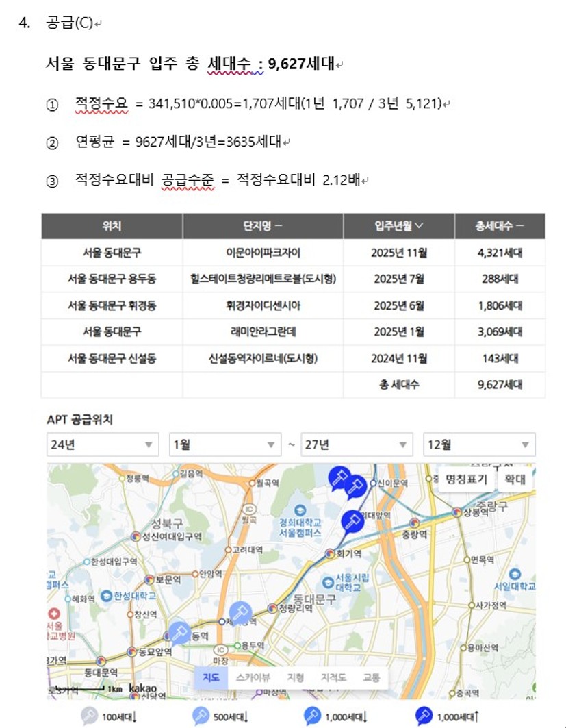Click the 한성대학교 school icon
The width and height of the screenshot is (566, 728).
(x=107, y=595)
